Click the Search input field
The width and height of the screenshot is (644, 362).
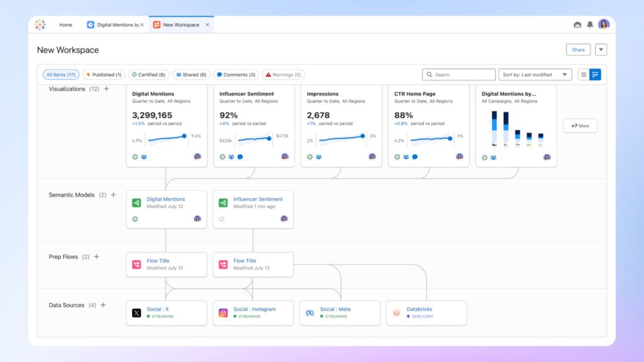click(x=462, y=75)
